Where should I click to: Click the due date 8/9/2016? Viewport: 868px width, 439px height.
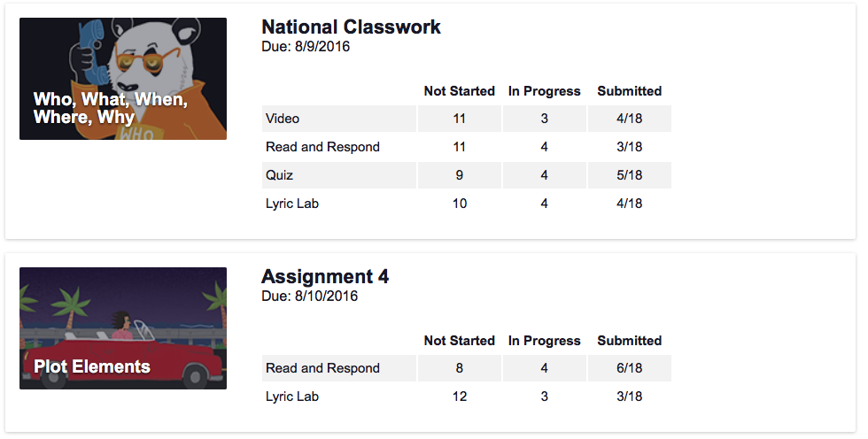point(306,47)
